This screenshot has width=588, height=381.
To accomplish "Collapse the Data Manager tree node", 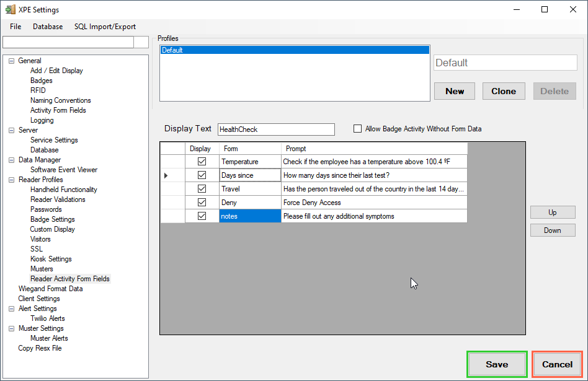I will coord(12,160).
